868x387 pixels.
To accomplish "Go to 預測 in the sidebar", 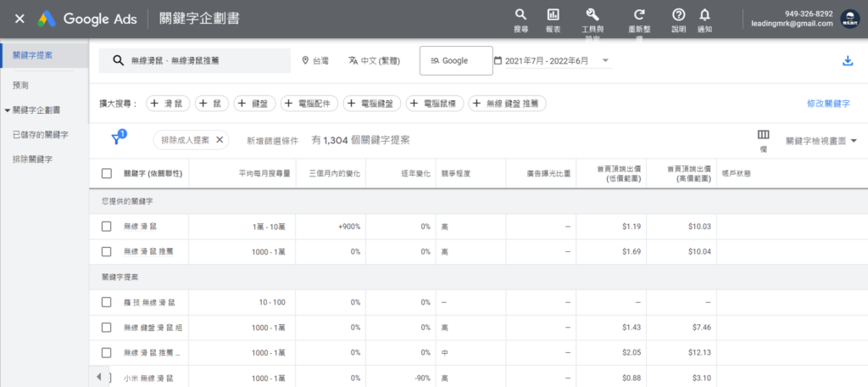I will [x=20, y=86].
